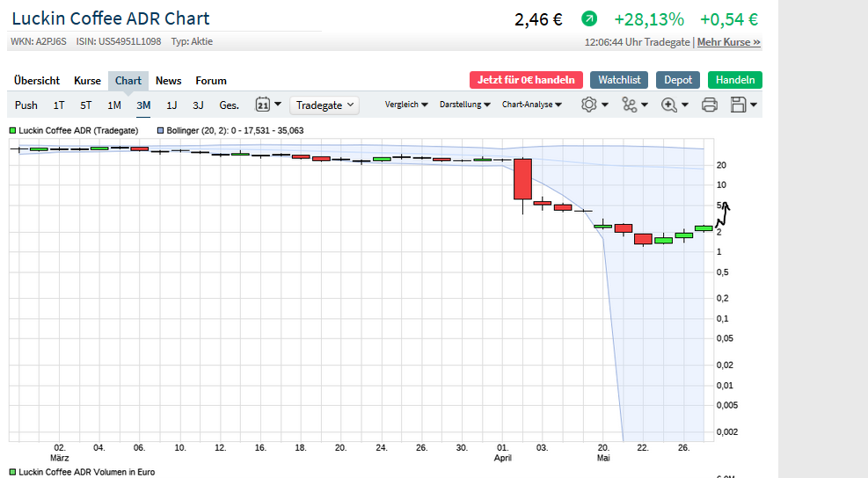Toggle Luckin Coffee ADR (Tradegate) legend

click(74, 131)
